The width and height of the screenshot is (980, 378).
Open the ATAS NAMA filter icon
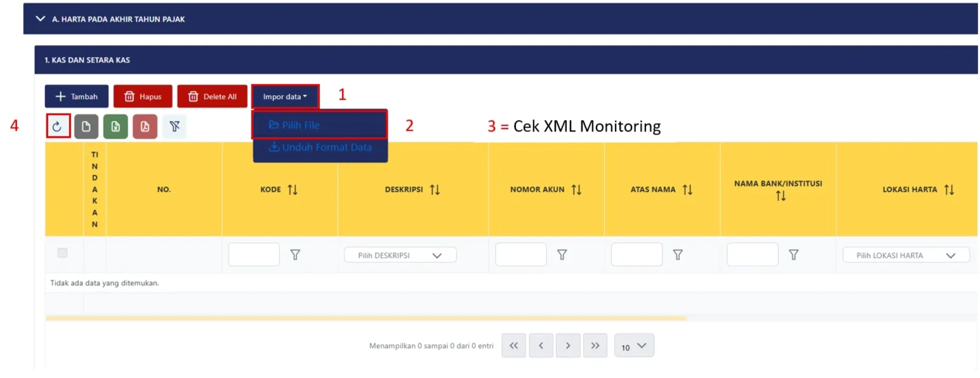point(678,255)
